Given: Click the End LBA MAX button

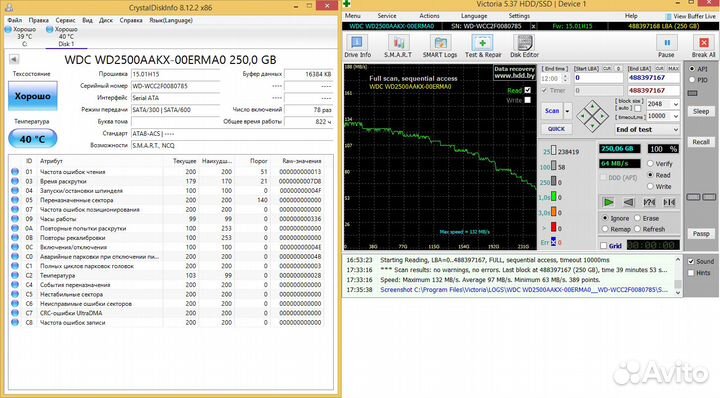Looking at the screenshot, I should (674, 68).
